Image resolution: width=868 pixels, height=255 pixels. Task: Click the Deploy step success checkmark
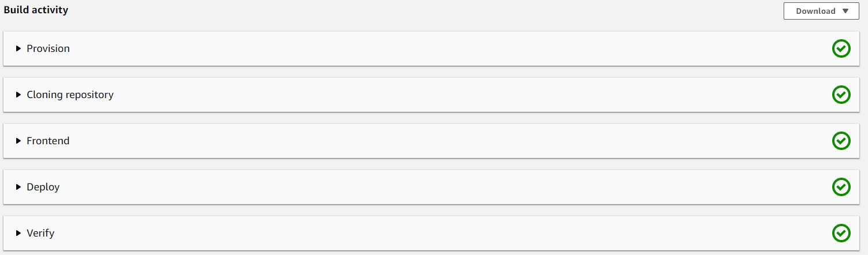pyautogui.click(x=841, y=187)
